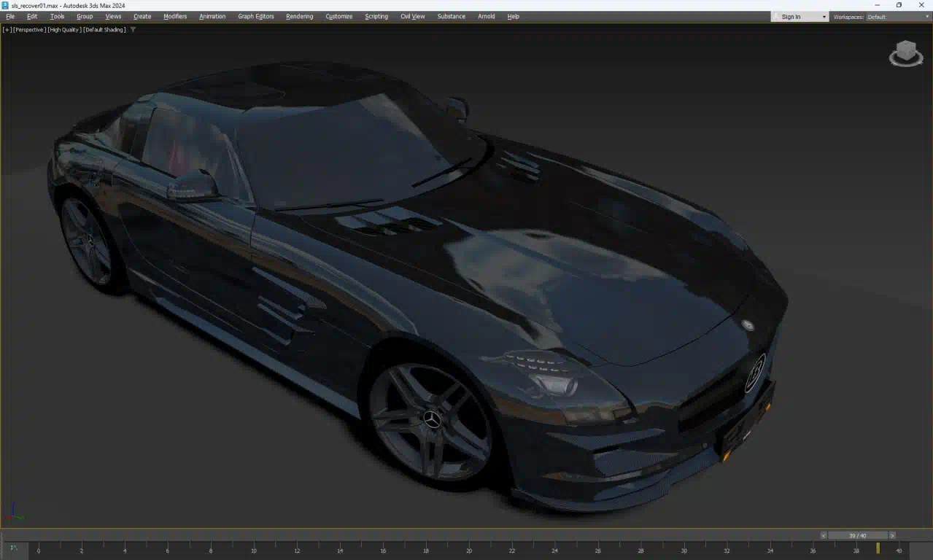Click the time slider next frame arrow

tap(891, 535)
